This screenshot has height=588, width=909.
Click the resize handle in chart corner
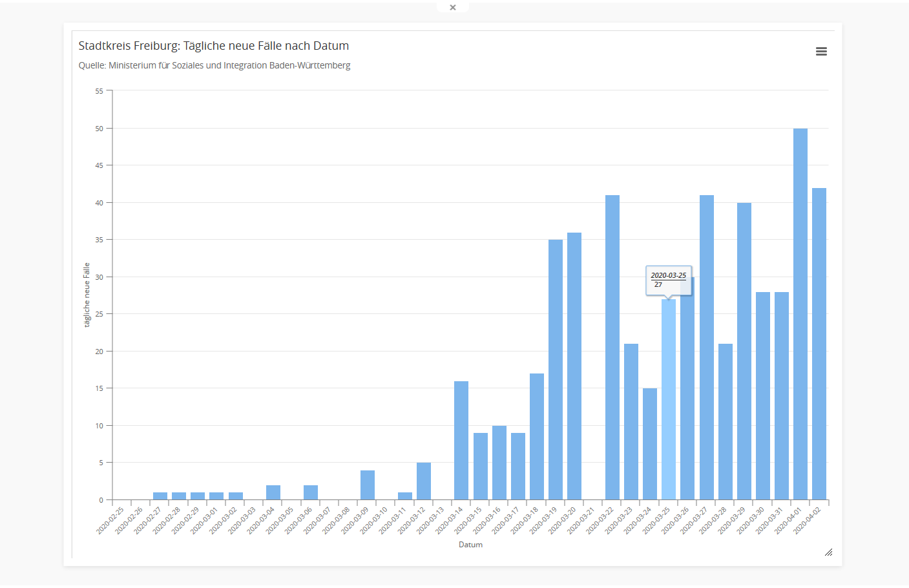click(828, 552)
